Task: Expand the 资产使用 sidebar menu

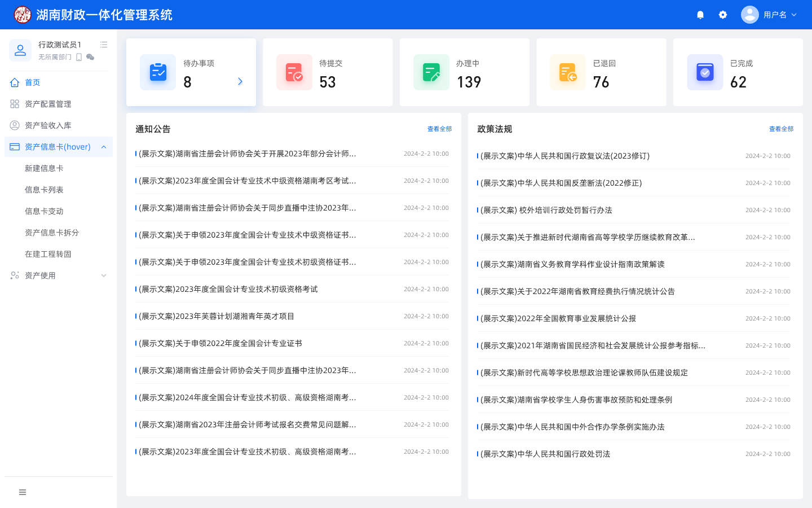Action: (x=104, y=275)
